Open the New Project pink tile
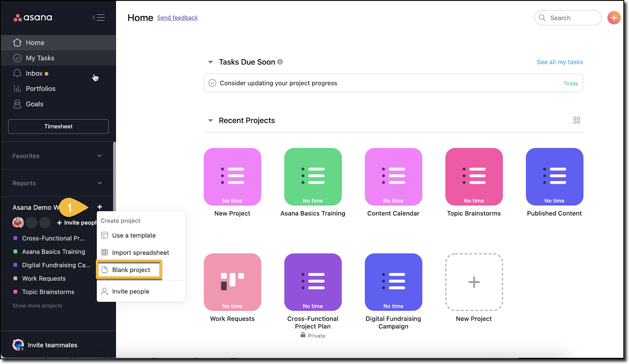Screen dimensions: 629x364 232,177
